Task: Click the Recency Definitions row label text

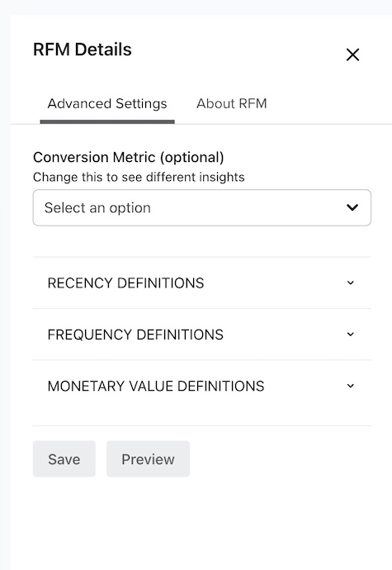Action: pos(125,283)
